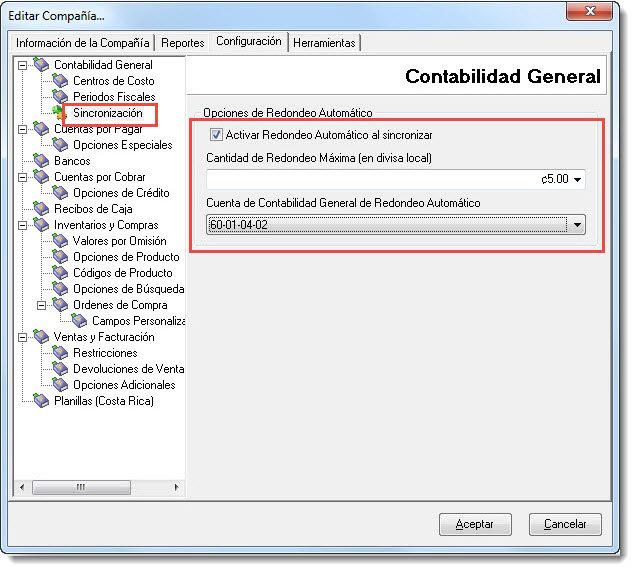Collapse the Cuentas por Cobrar node
The height and width of the screenshot is (571, 635).
(23, 177)
